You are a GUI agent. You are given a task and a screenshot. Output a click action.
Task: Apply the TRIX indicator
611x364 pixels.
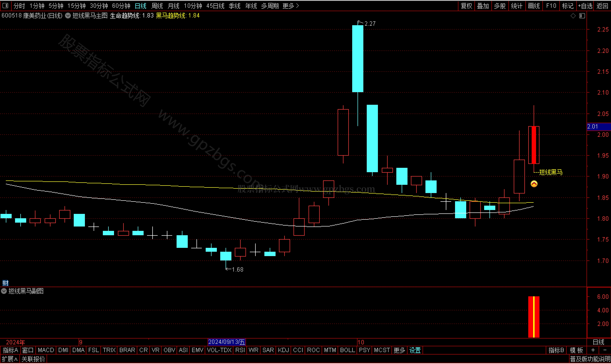pyautogui.click(x=109, y=350)
